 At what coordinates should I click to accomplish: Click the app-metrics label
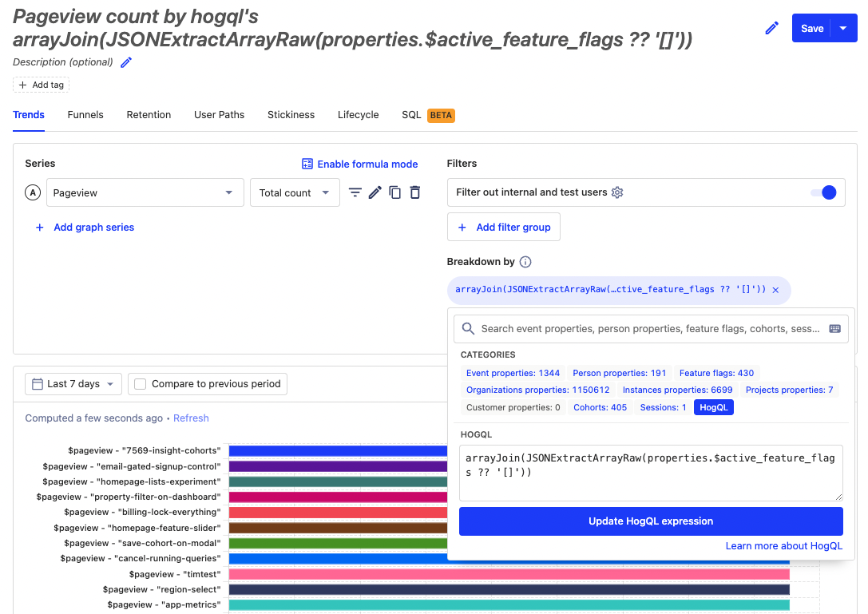coord(164,604)
